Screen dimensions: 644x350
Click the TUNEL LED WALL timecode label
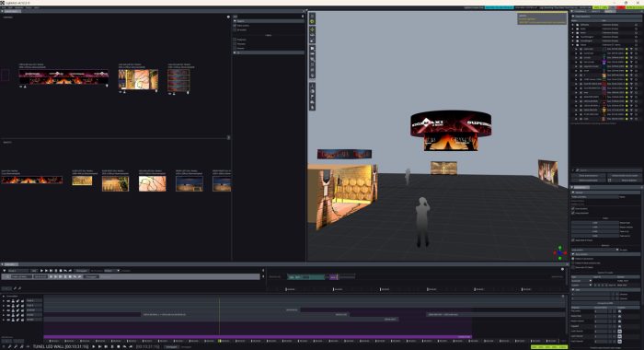pyautogui.click(x=61, y=346)
